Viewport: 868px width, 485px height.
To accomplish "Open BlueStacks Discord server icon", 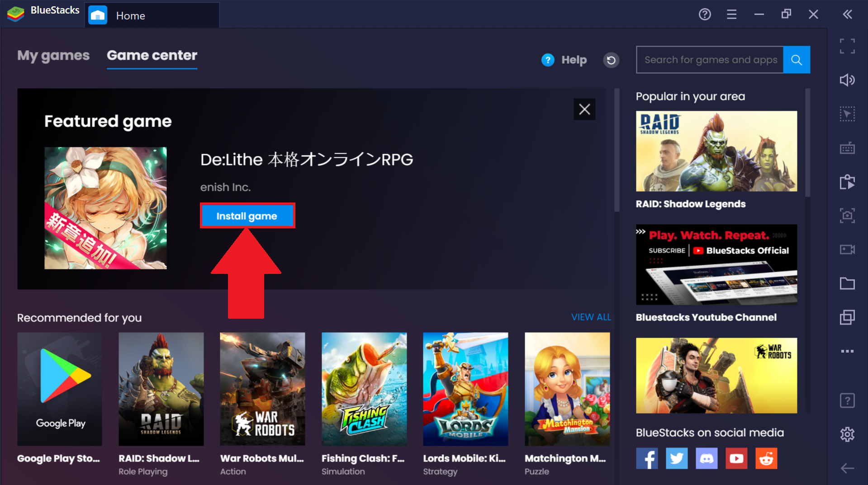I will 707,458.
